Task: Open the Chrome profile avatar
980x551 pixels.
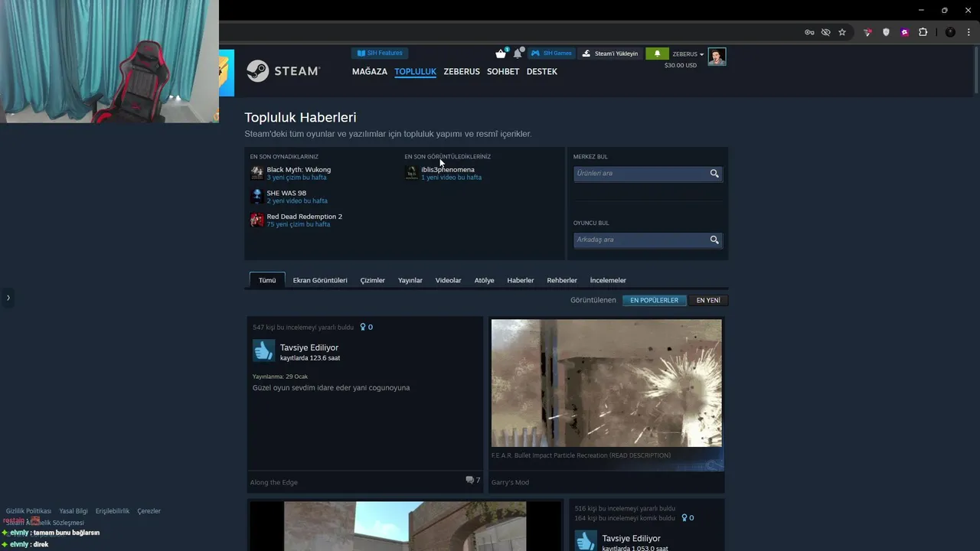Action: coord(950,32)
